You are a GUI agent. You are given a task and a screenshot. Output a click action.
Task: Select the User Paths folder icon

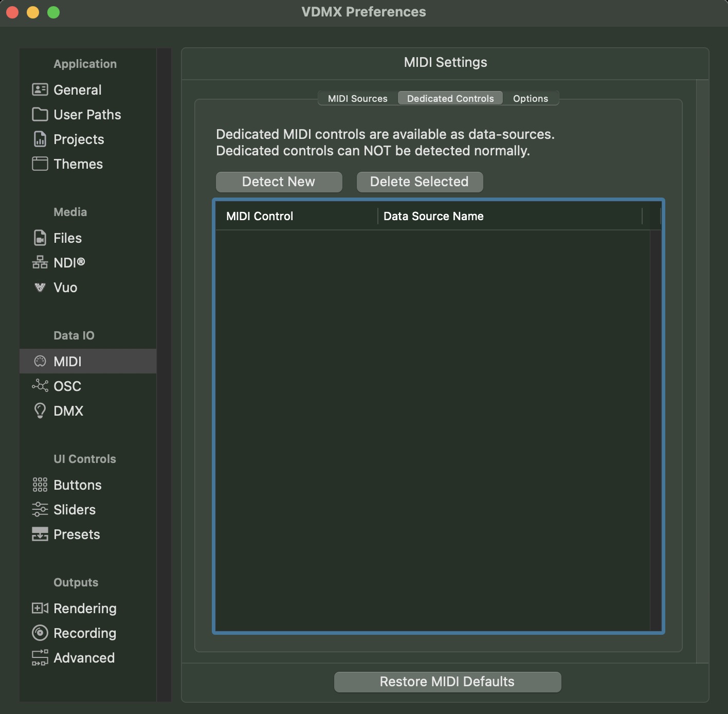[x=40, y=114]
